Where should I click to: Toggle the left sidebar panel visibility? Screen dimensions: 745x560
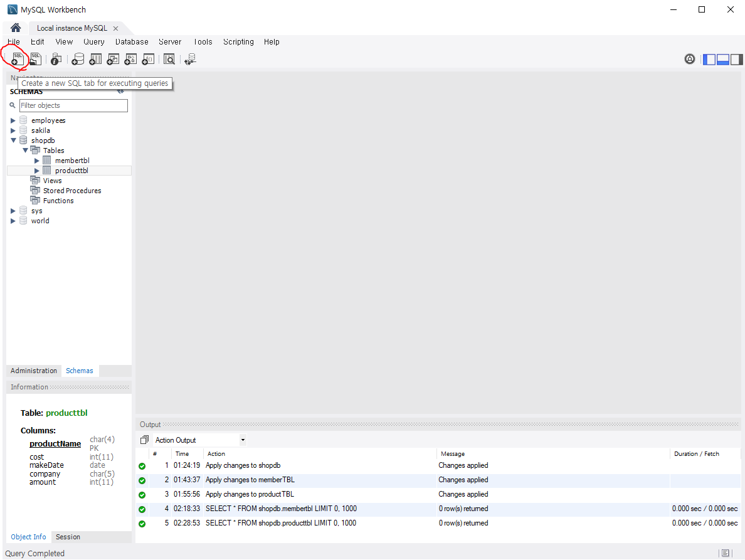[x=709, y=60]
